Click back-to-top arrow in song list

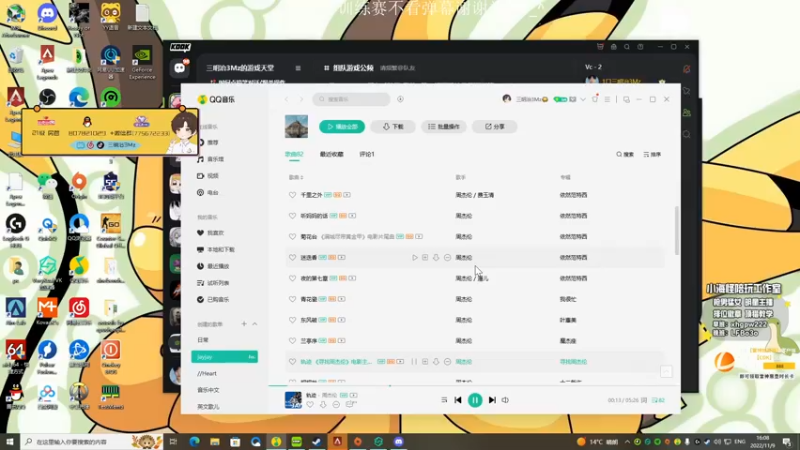(666, 372)
